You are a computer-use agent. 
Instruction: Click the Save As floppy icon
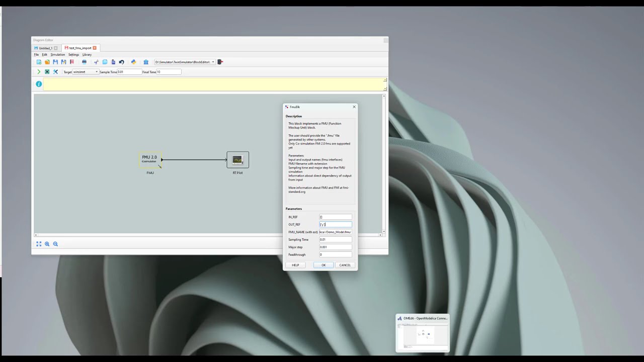(63, 62)
